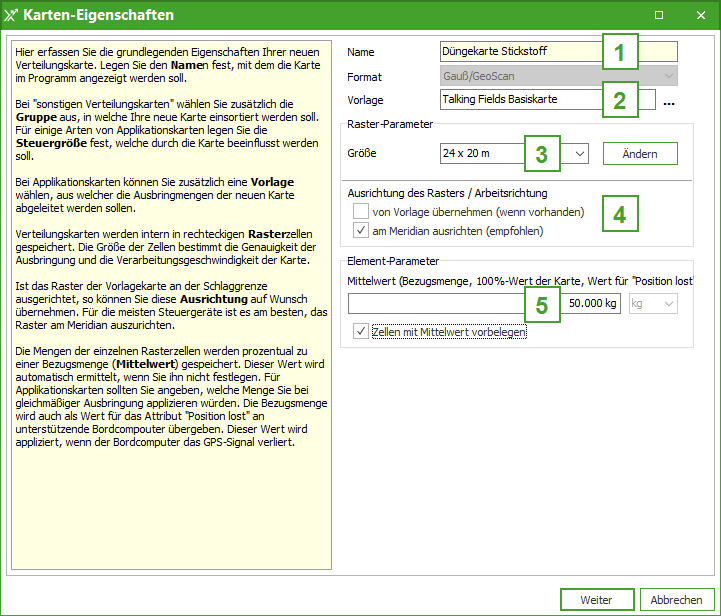Click the Vorlage field with Talking Fields Basiskarte
The height and width of the screenshot is (616, 721).
[520, 99]
